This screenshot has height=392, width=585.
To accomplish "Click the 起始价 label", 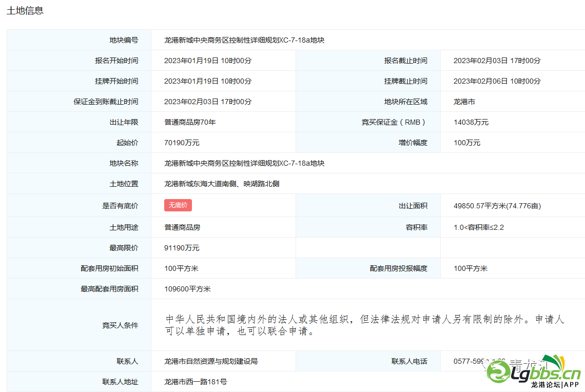I will pos(127,143).
